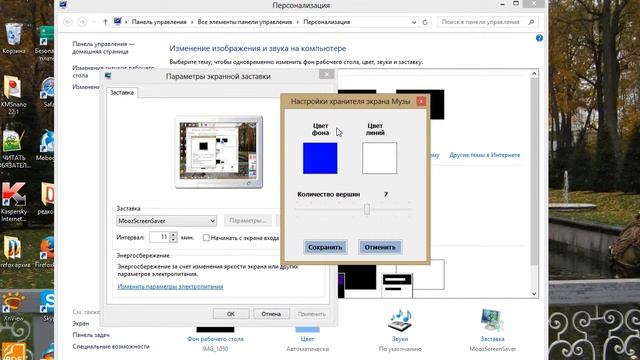Screen dimensions: 640x360
Task: Click Все элементы панели управления breadcrumb
Action: click(245, 22)
